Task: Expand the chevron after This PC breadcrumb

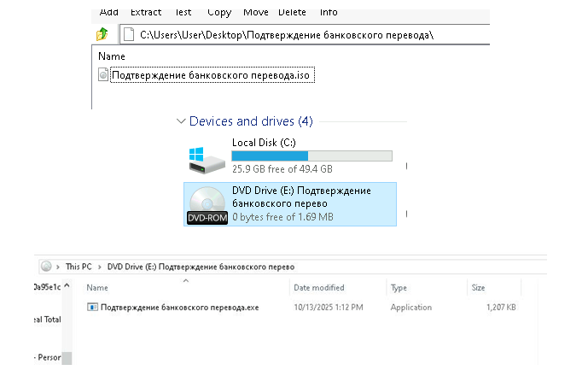Action: pyautogui.click(x=99, y=267)
